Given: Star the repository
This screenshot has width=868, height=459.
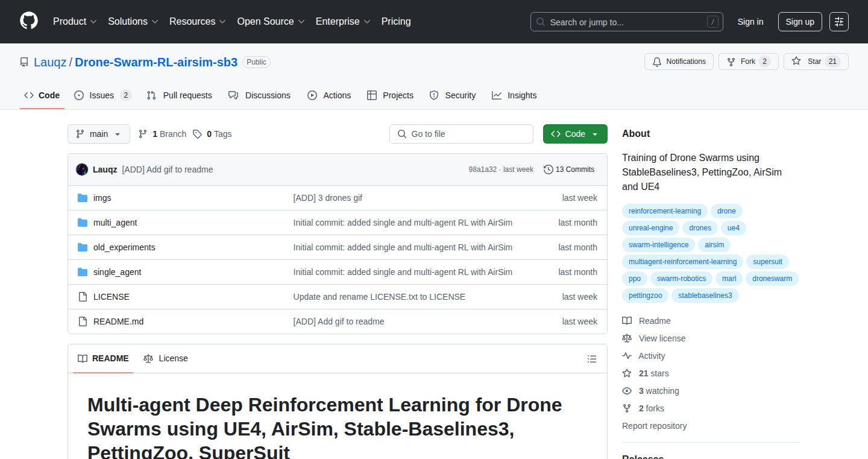Looking at the screenshot, I should point(816,62).
